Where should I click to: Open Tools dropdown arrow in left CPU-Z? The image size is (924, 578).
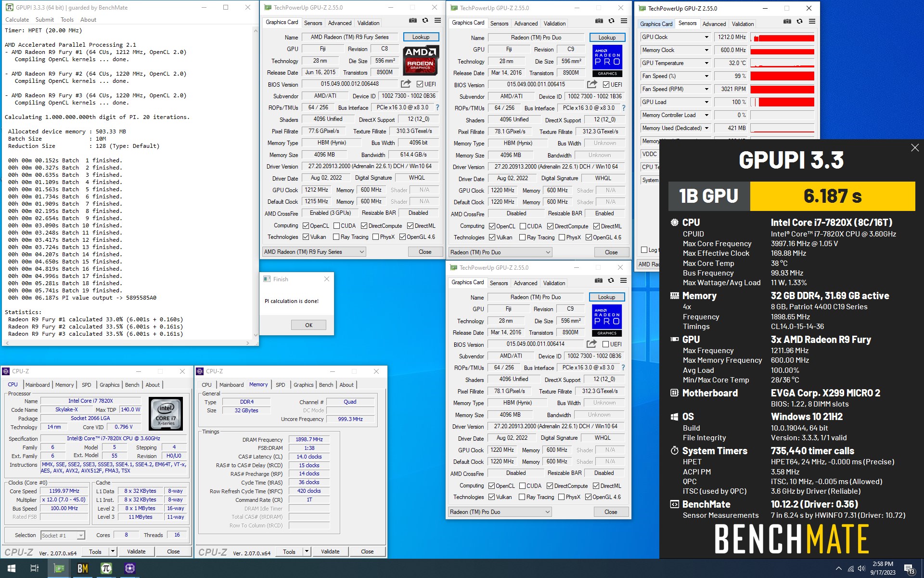pos(113,552)
